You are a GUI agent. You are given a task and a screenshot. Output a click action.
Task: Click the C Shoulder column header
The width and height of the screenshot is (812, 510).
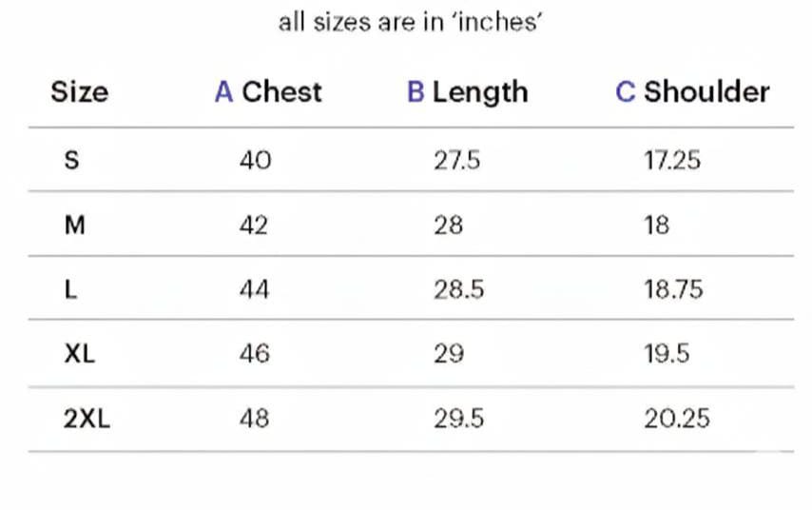click(692, 92)
